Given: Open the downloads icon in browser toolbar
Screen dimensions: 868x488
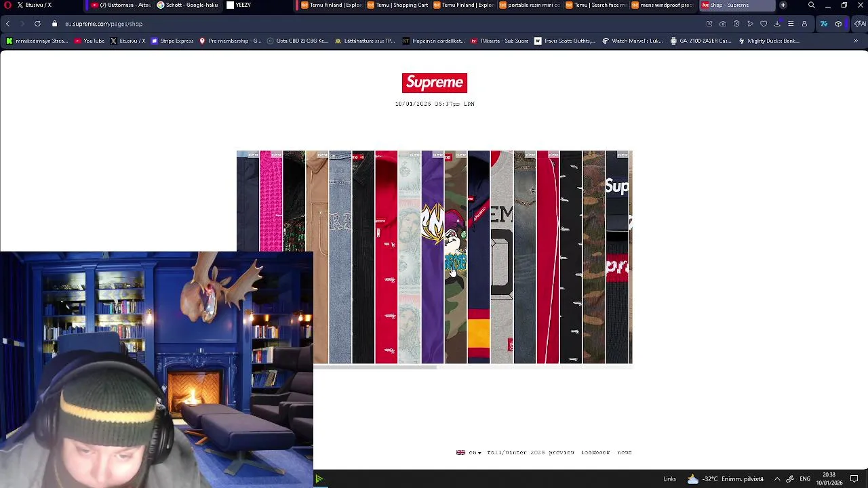Looking at the screenshot, I should (x=777, y=24).
